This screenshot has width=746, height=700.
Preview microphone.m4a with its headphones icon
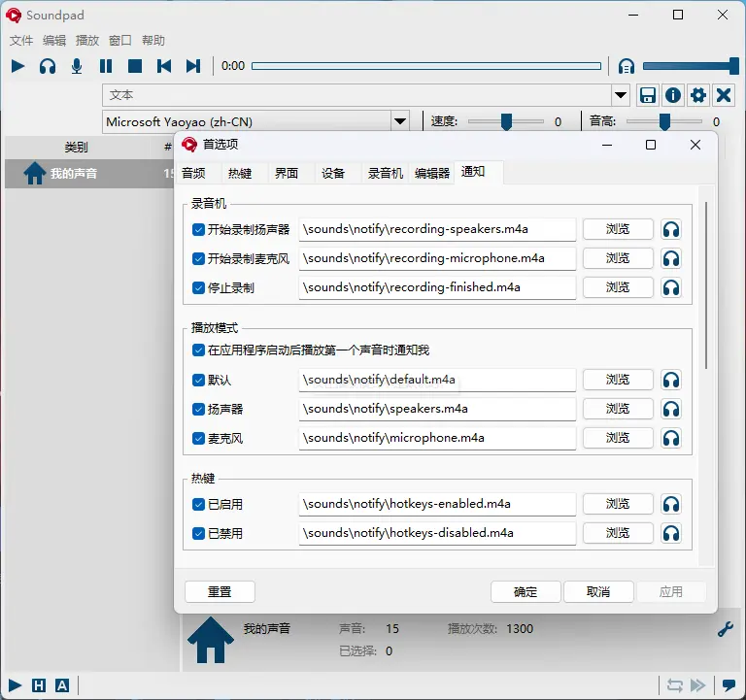coord(671,438)
